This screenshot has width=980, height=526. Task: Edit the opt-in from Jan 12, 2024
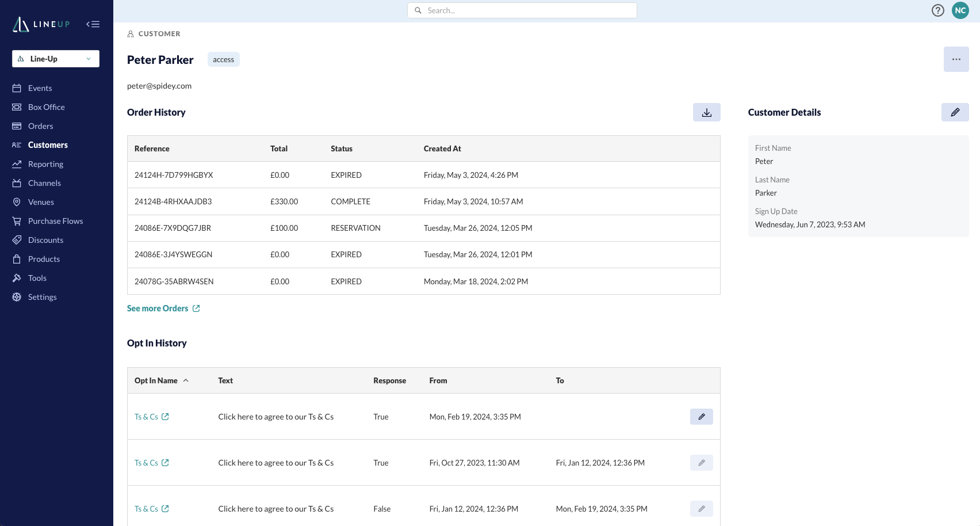702,509
